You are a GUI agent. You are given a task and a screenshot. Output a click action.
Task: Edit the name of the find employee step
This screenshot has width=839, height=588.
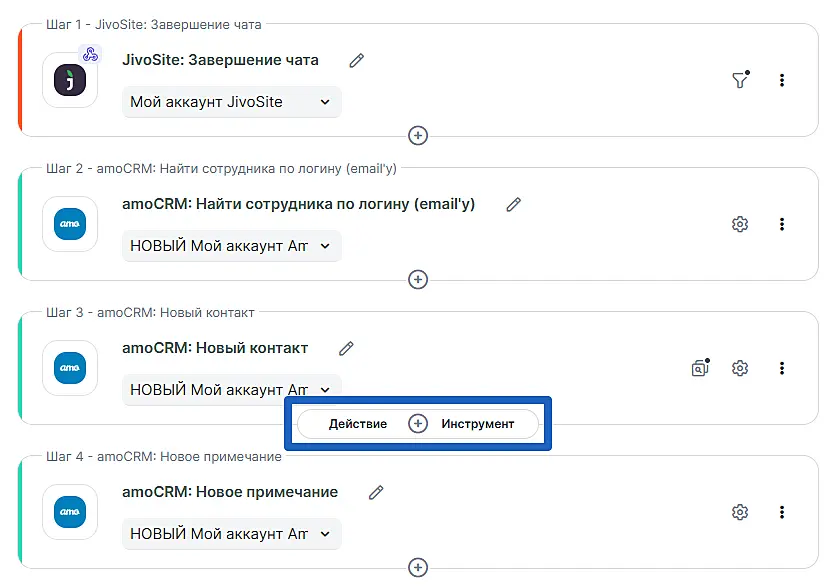coord(514,205)
